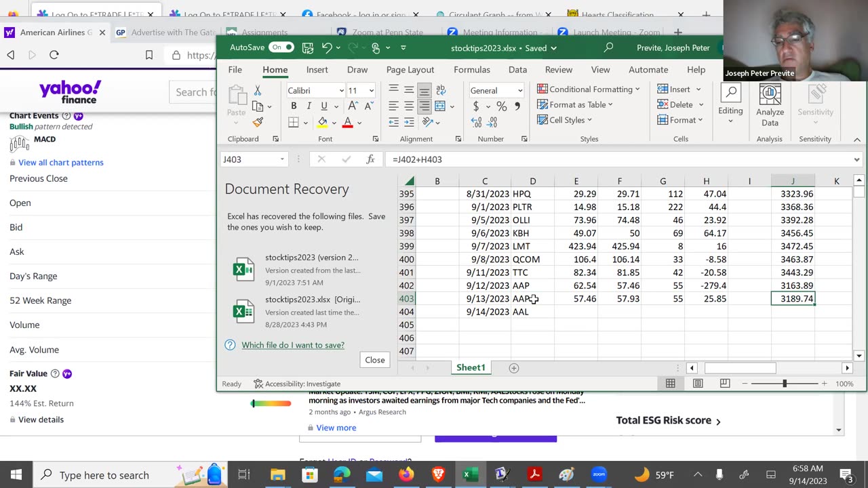Open Total ESG Risk score in Yahoo Finance
This screenshot has width=868, height=488.
click(668, 420)
